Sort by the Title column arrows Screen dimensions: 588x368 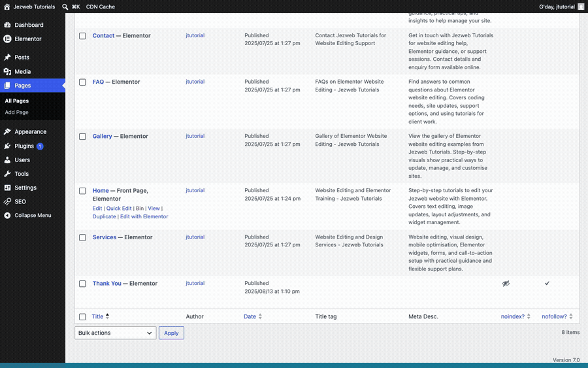(x=107, y=316)
